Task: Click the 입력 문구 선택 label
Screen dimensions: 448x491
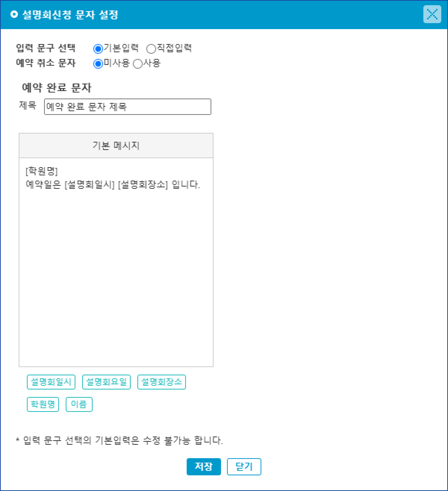Action: (46, 48)
